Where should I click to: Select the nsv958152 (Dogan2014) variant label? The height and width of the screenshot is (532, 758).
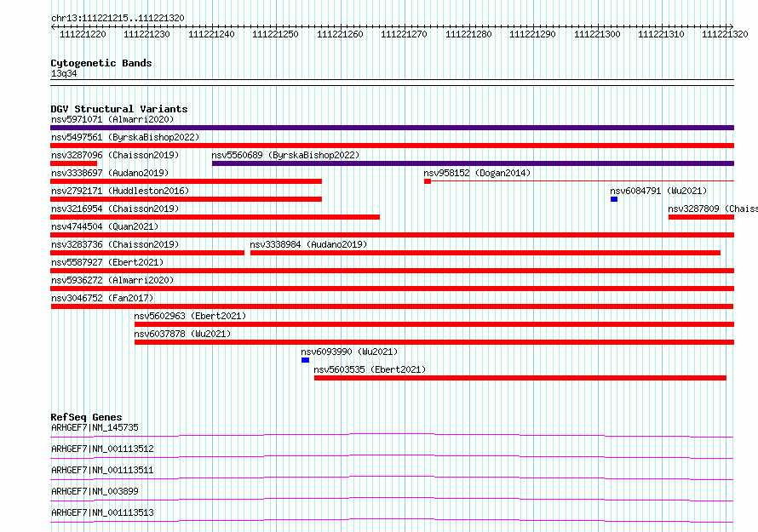pyautogui.click(x=477, y=173)
